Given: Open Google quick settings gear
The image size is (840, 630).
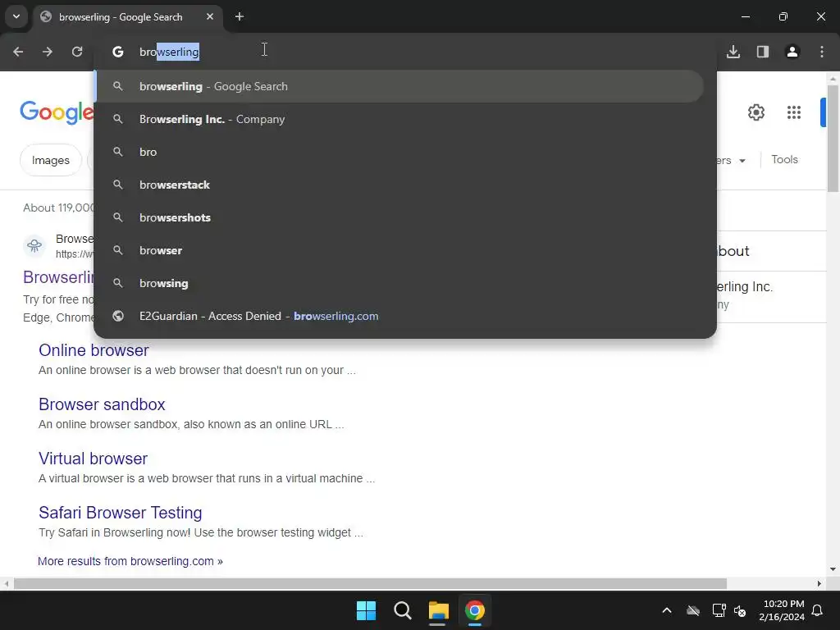Looking at the screenshot, I should pyautogui.click(x=756, y=112).
